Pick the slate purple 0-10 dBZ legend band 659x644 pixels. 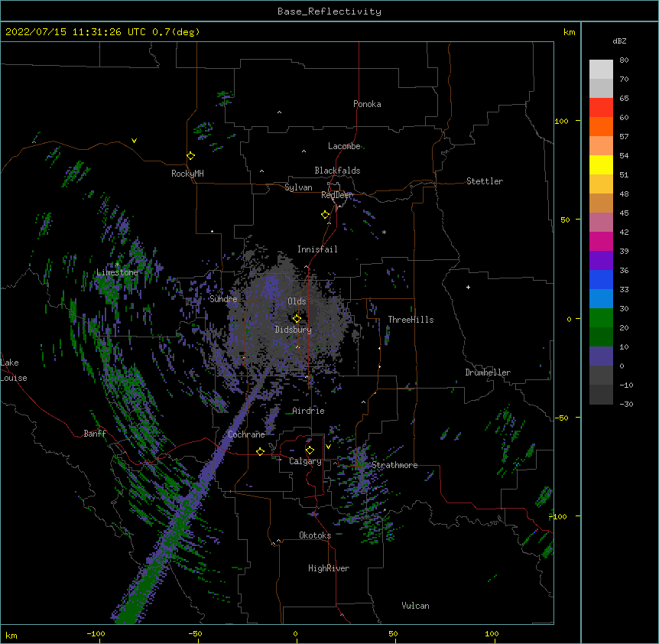pos(601,356)
